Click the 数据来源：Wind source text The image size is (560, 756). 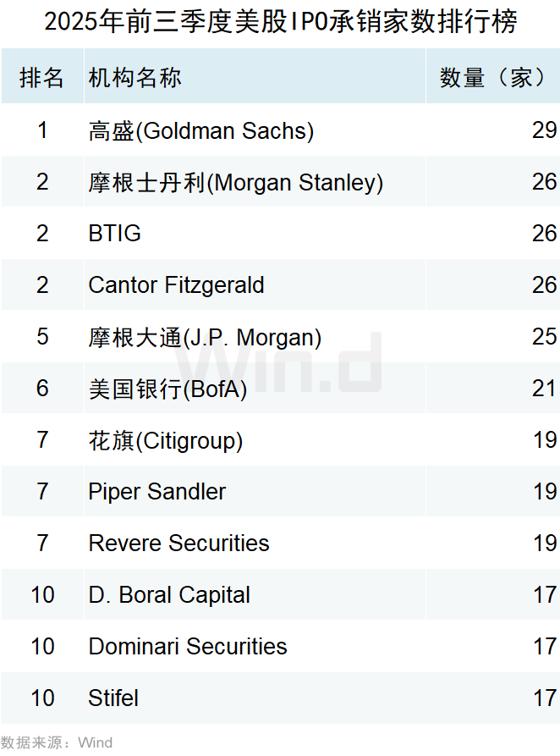pyautogui.click(x=57, y=742)
